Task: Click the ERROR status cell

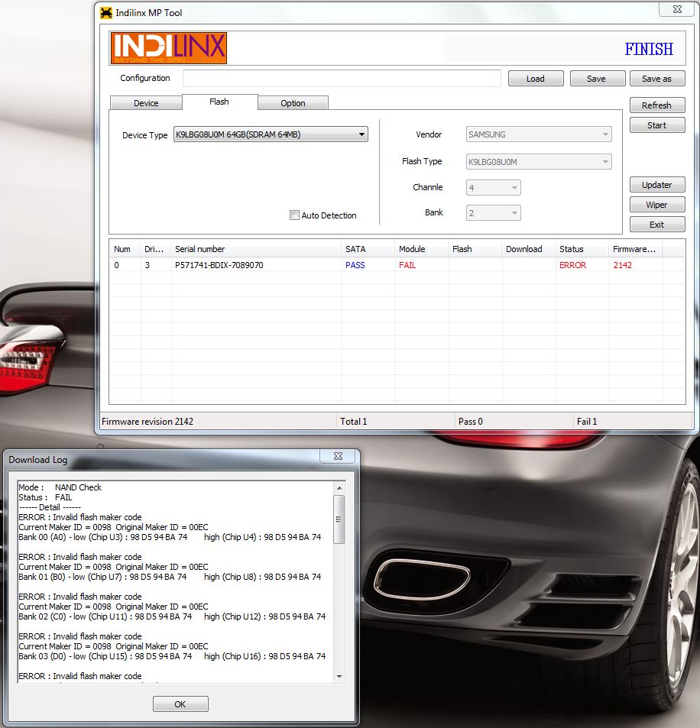Action: point(572,265)
